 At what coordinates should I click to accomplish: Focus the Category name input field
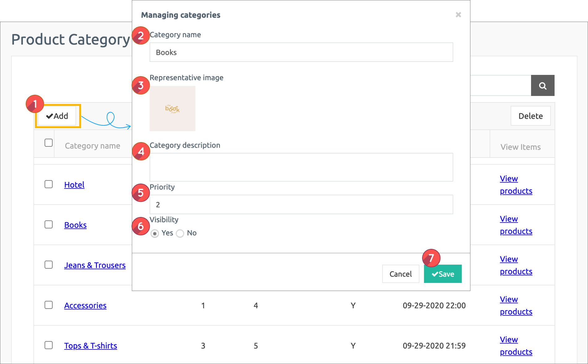[x=301, y=52]
